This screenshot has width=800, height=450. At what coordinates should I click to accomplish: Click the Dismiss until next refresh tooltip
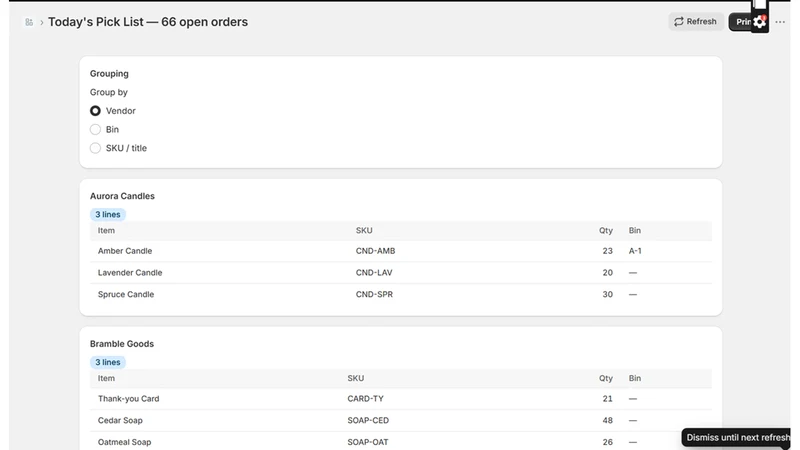(x=736, y=438)
